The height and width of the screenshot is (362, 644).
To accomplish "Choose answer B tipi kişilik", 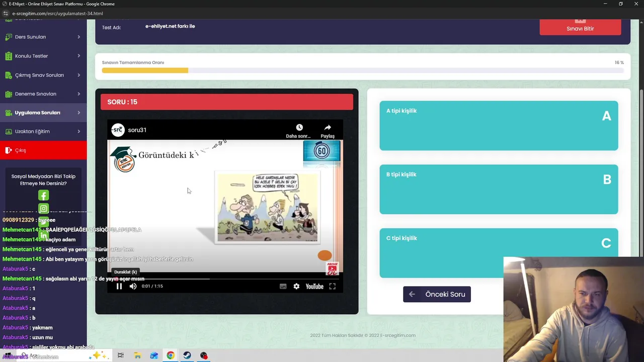I will click(499, 189).
